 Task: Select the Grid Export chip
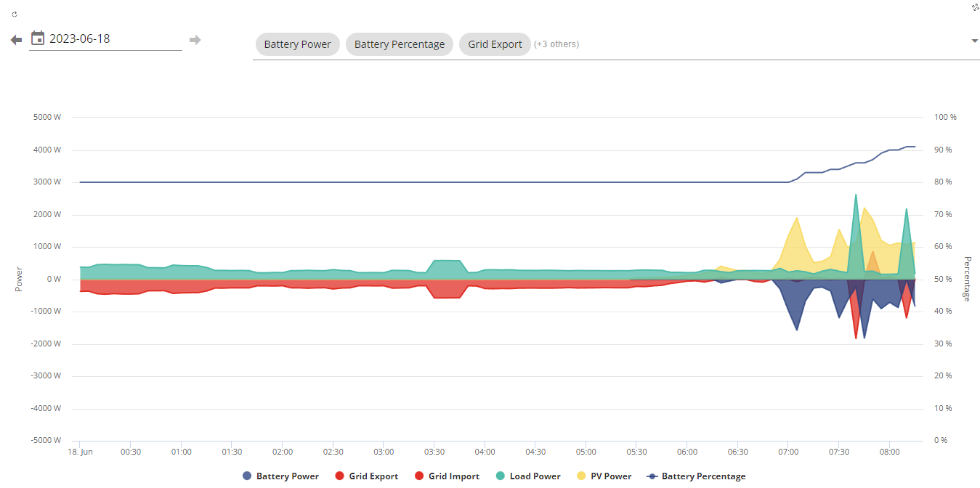pos(495,44)
